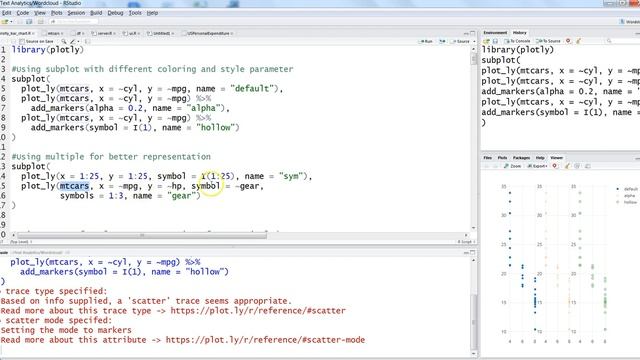Select the History tab
The image size is (640, 360).
click(520, 33)
